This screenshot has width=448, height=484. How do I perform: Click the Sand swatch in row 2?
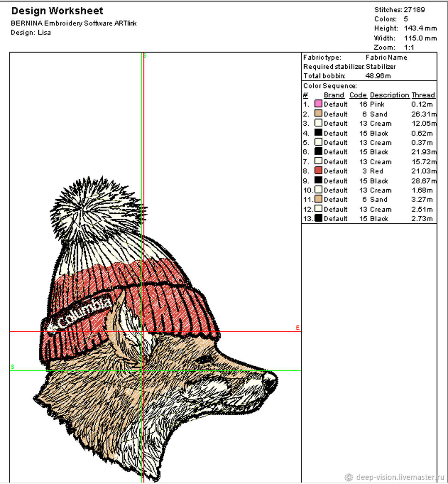click(x=318, y=114)
